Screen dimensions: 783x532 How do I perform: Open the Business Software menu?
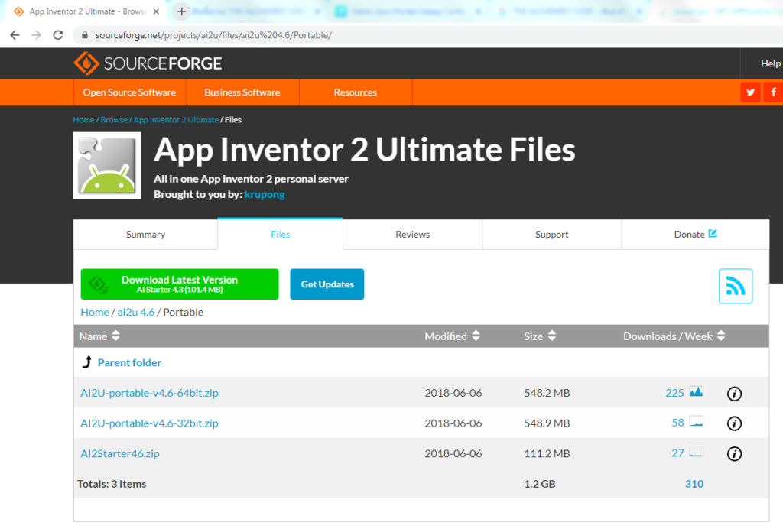click(x=242, y=92)
